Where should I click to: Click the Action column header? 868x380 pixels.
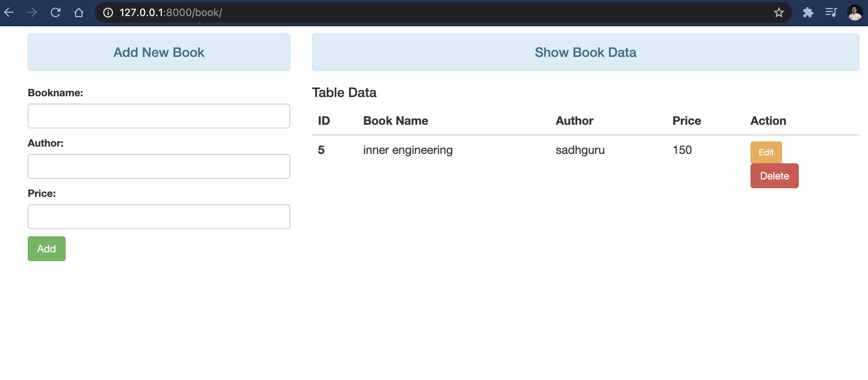(x=768, y=121)
